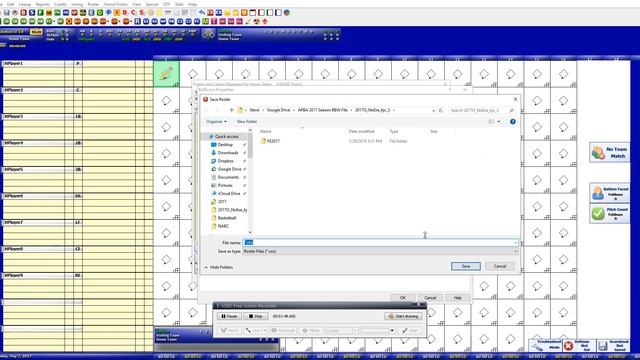Viewport: 640px width, 360px height.
Task: Click the blue help icon in Save Roster dialog
Action: click(513, 122)
